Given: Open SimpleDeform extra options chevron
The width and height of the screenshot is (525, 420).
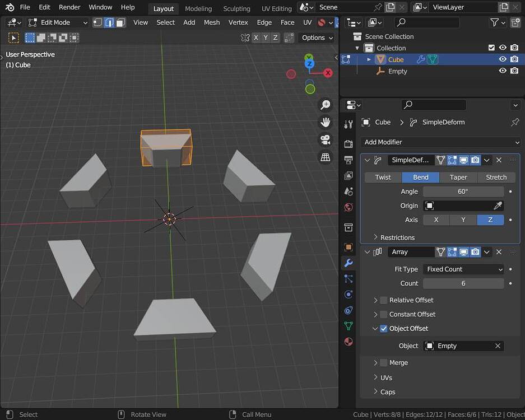Looking at the screenshot, I should point(487,160).
